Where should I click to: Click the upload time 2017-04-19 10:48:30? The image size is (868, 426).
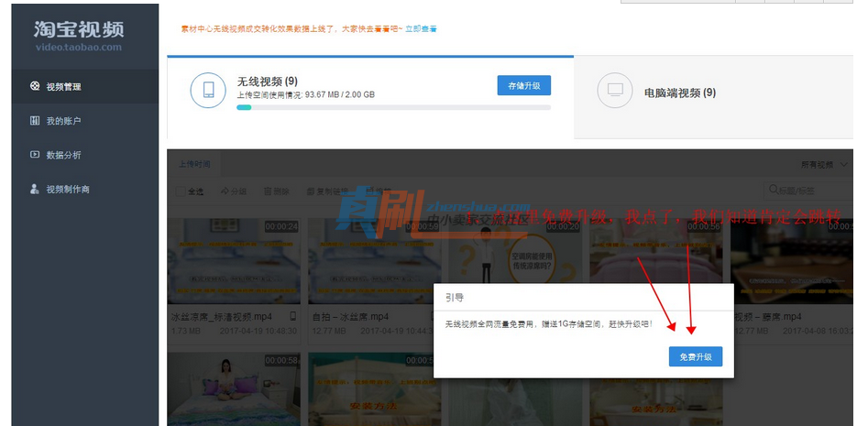coord(258,331)
